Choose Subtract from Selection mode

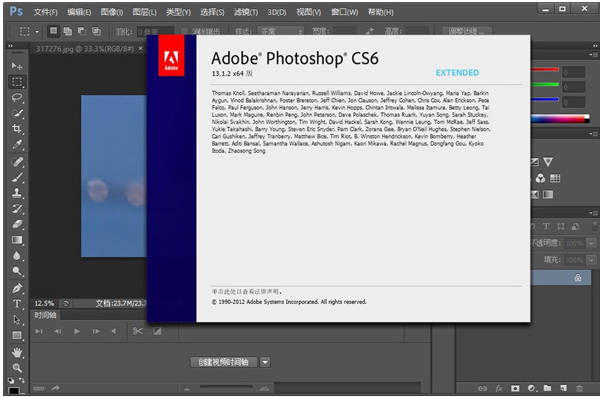coord(82,31)
